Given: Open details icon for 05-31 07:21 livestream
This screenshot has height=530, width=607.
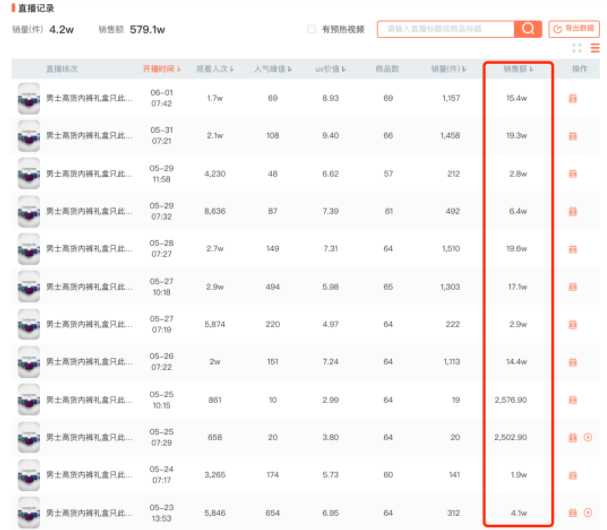Looking at the screenshot, I should (573, 135).
